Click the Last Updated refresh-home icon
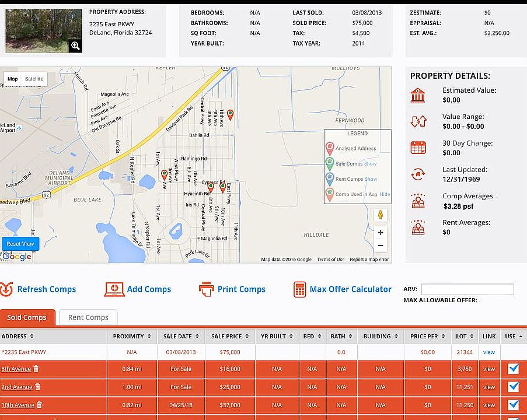 point(418,174)
